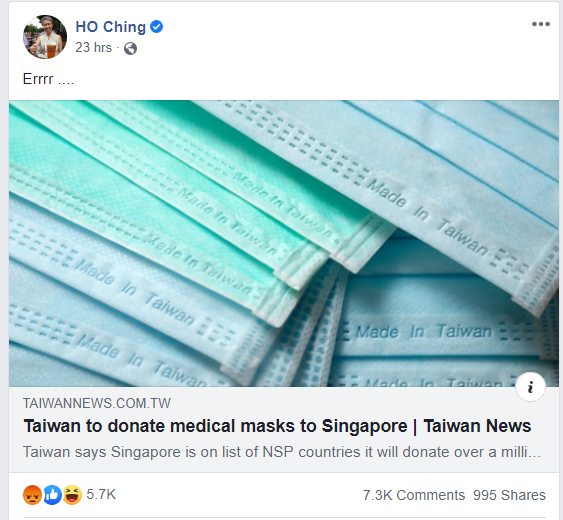Open HO Ching's profile picture
This screenshot has height=520, width=563.
click(x=45, y=37)
